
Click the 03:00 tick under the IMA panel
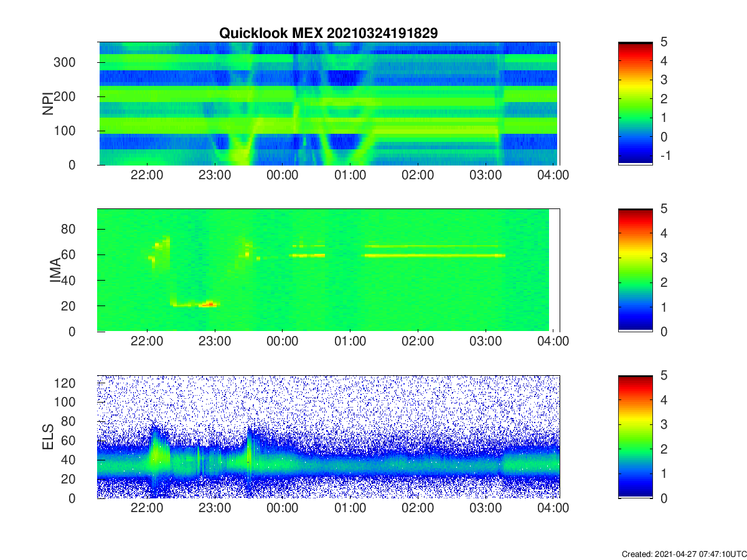486,342
